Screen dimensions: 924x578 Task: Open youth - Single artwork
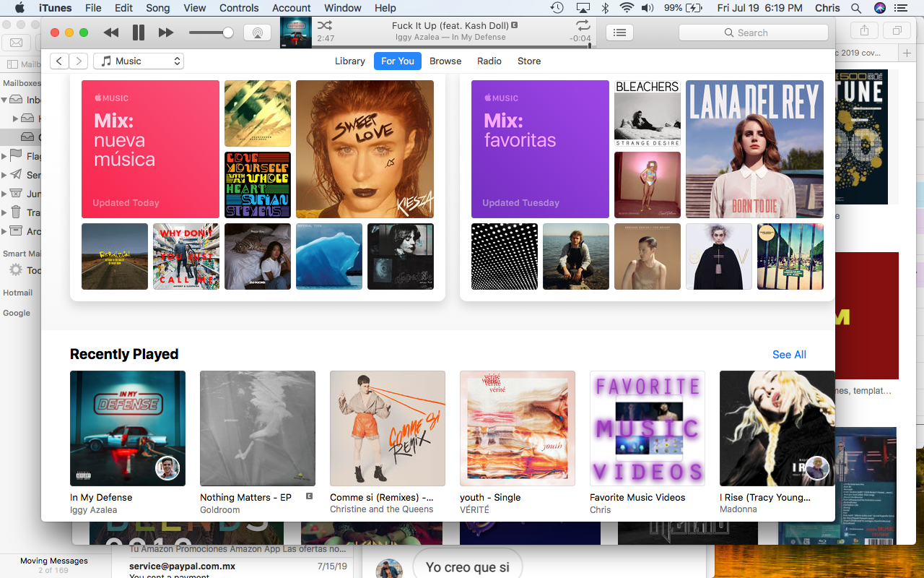(x=518, y=428)
